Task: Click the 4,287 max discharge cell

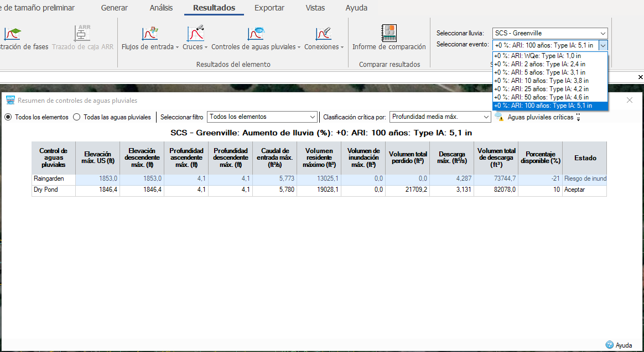Action: tap(452, 179)
